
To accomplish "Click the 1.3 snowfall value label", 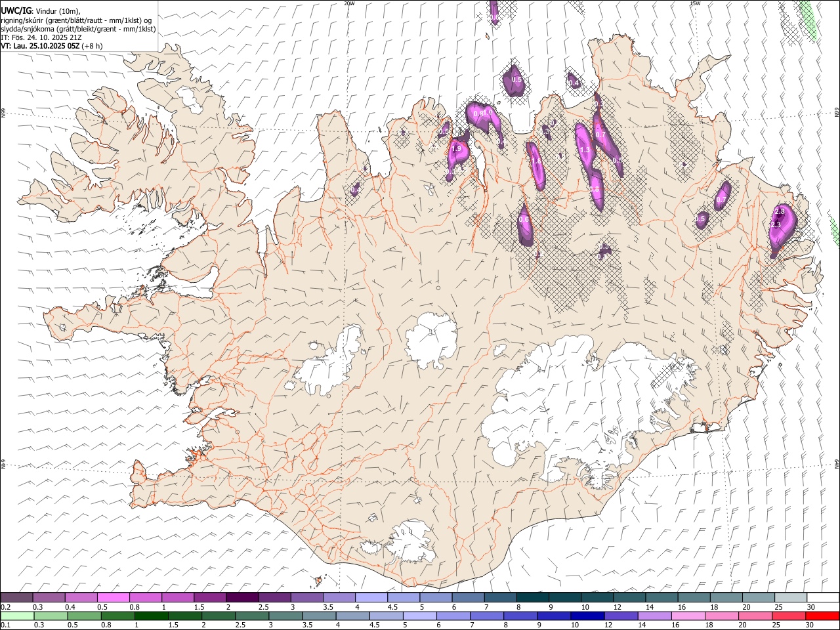I will pos(585,150).
